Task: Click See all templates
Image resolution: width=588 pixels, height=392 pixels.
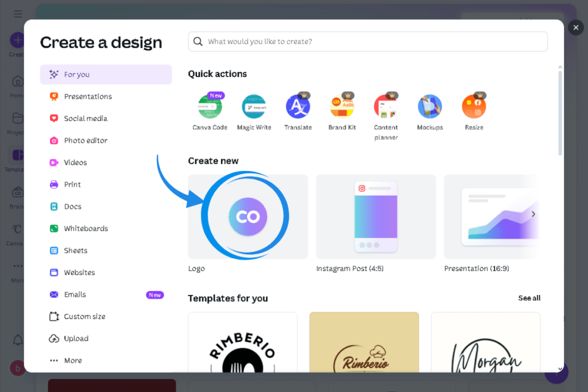Action: pyautogui.click(x=529, y=298)
